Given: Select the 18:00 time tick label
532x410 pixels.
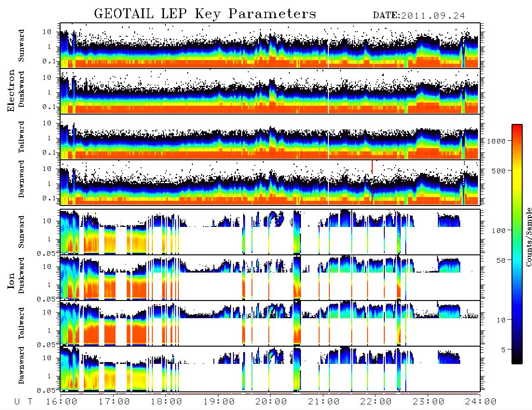Looking at the screenshot, I should coord(167,402).
